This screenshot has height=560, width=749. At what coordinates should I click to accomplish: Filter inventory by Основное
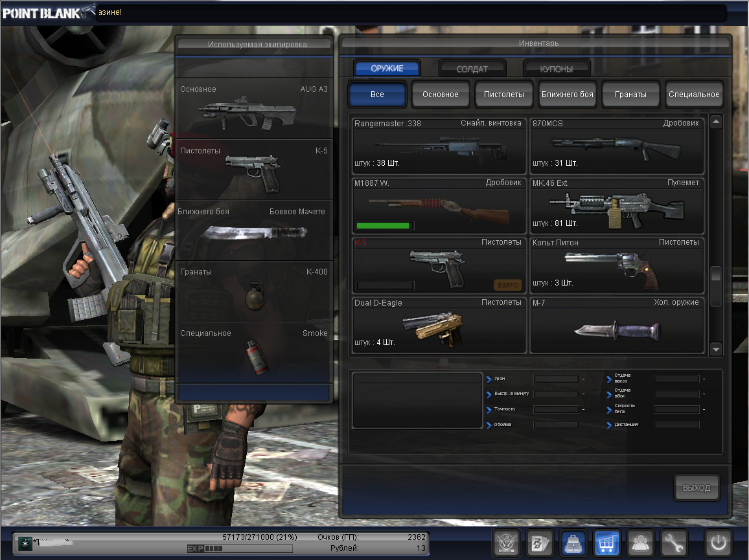[441, 94]
